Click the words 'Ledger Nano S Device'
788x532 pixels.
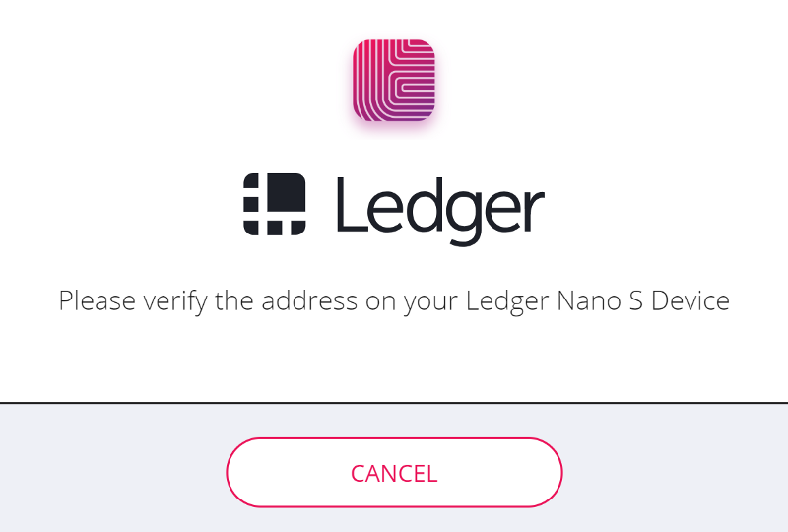pyautogui.click(x=598, y=301)
